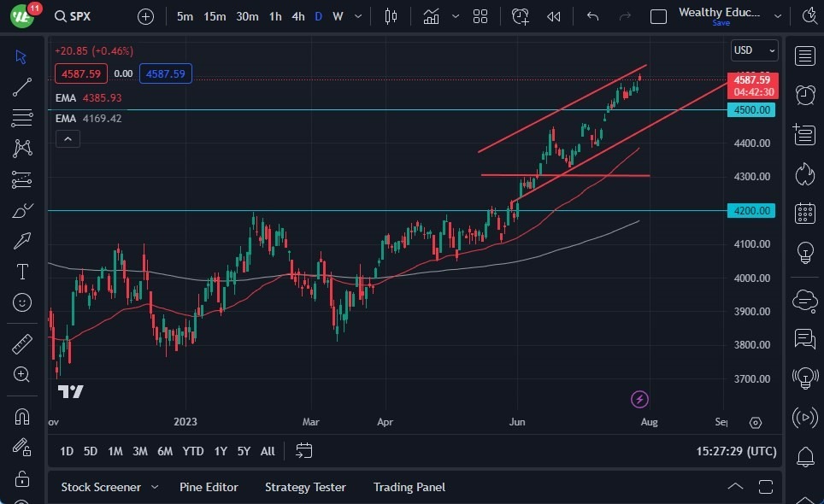Pick the Emoji sticker tool
This screenshot has width=824, height=504.
[x=22, y=302]
